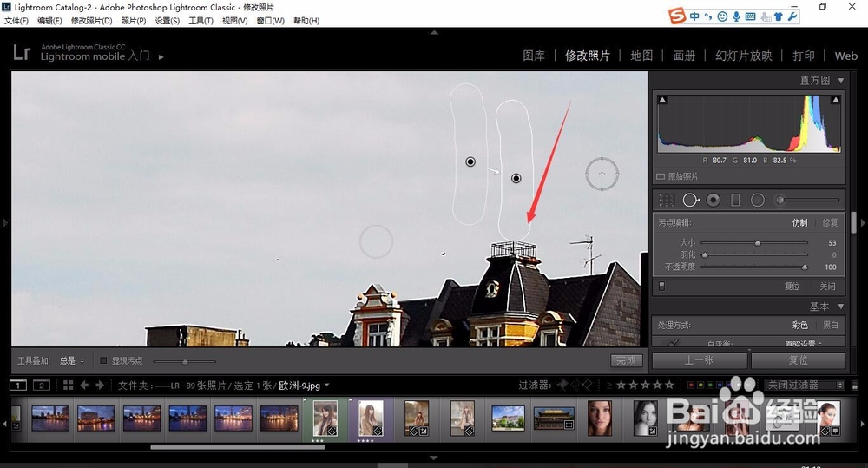Collapse the filmstrip bottom arrow

tap(434, 458)
